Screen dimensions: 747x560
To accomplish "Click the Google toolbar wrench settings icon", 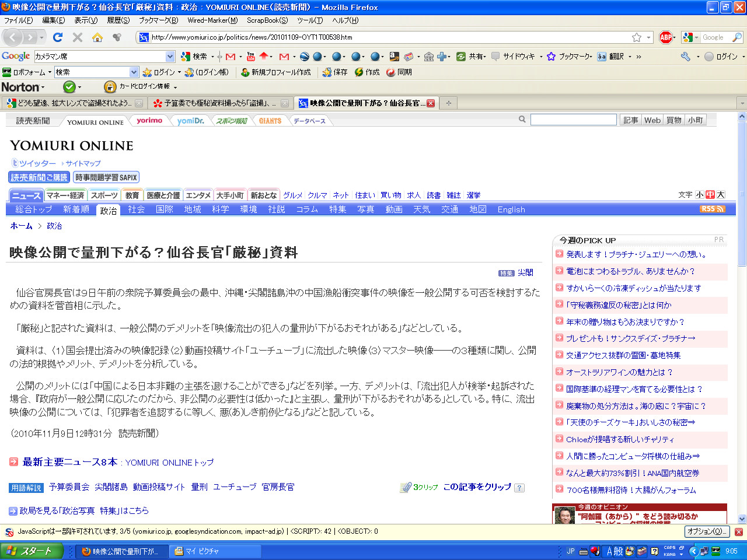I will click(686, 57).
